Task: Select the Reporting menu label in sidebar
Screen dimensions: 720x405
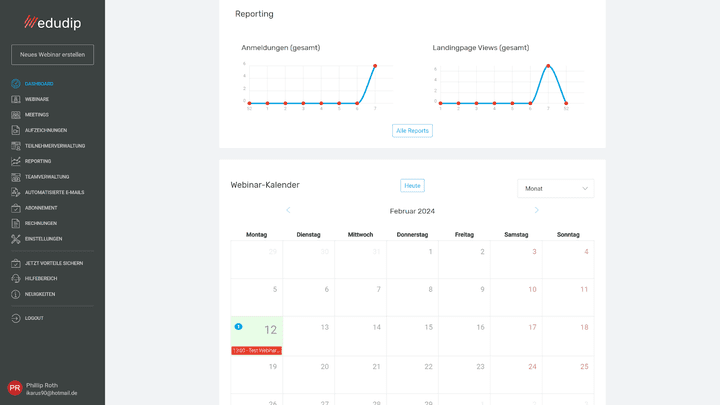Action: coord(38,161)
